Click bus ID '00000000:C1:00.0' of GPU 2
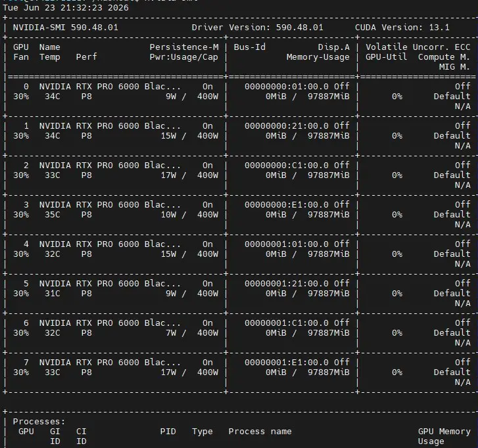Viewport: 478px width, 448px height. coord(287,166)
